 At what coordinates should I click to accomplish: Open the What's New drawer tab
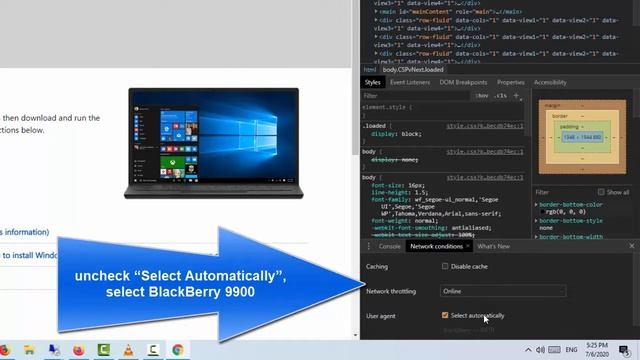pos(493,246)
